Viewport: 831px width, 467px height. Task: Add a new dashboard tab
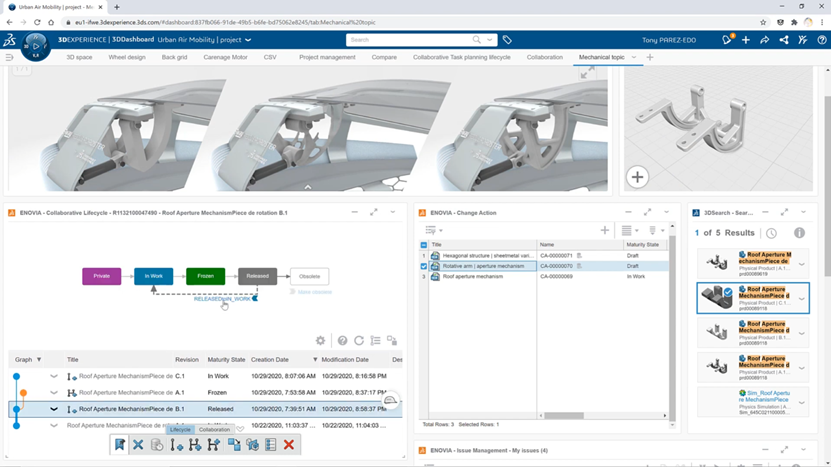tap(650, 57)
